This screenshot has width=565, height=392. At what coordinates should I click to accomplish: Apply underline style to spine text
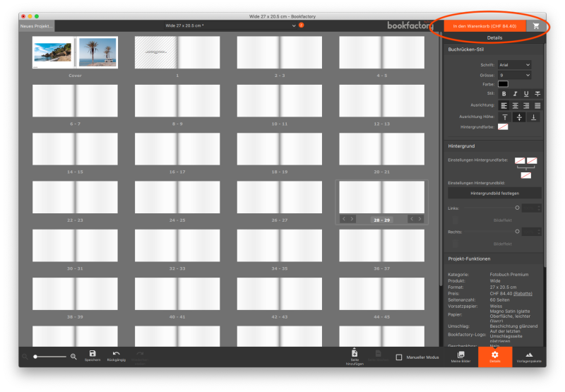[x=526, y=93]
